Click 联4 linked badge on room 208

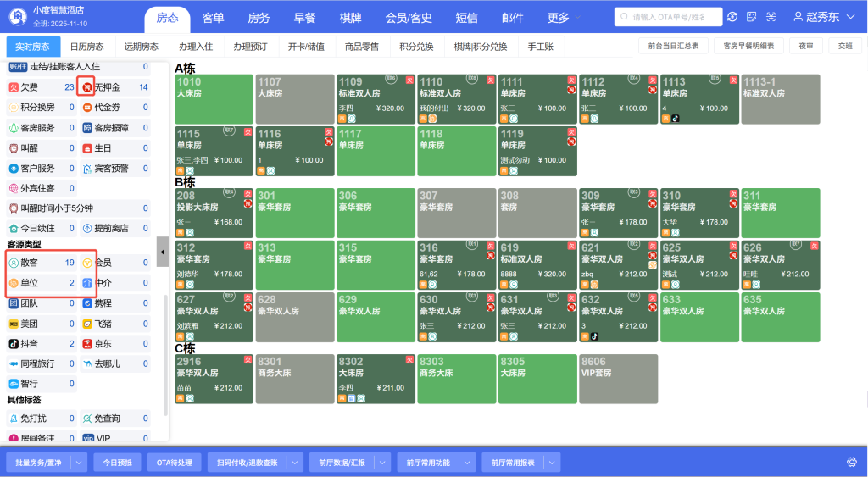click(x=229, y=192)
